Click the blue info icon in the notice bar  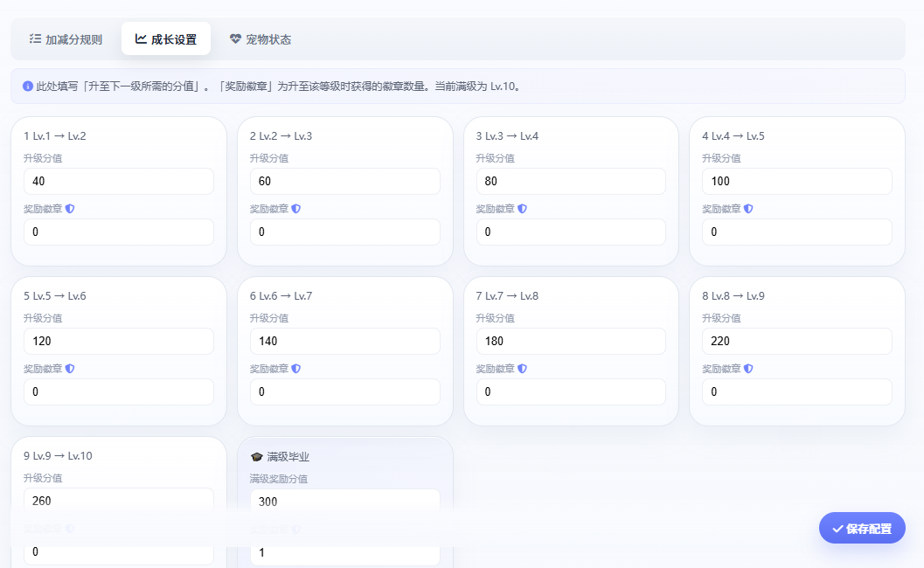(28, 86)
